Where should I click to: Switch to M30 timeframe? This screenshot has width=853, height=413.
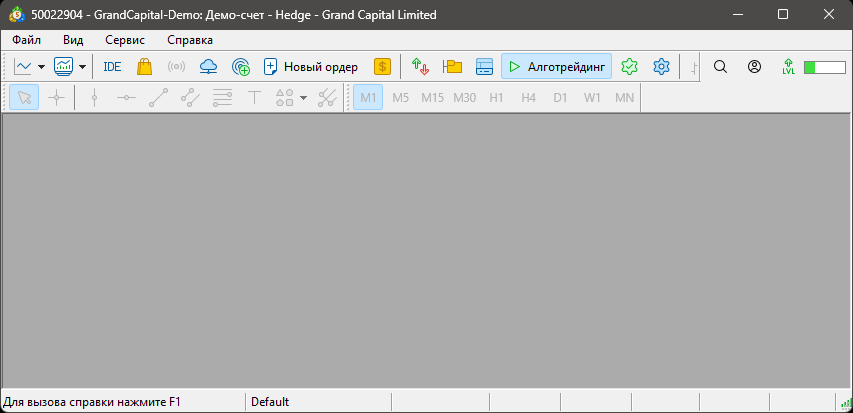point(465,97)
